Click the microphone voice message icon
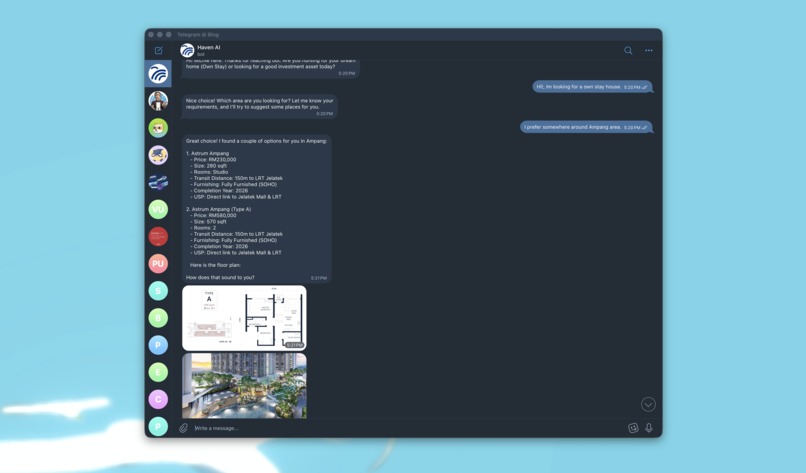The height and width of the screenshot is (473, 806). pos(649,428)
